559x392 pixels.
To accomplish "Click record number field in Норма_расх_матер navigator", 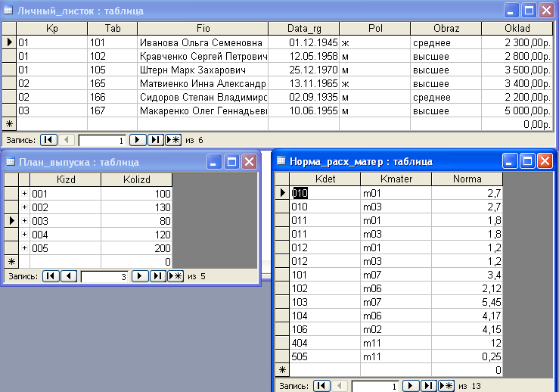I will click(375, 386).
